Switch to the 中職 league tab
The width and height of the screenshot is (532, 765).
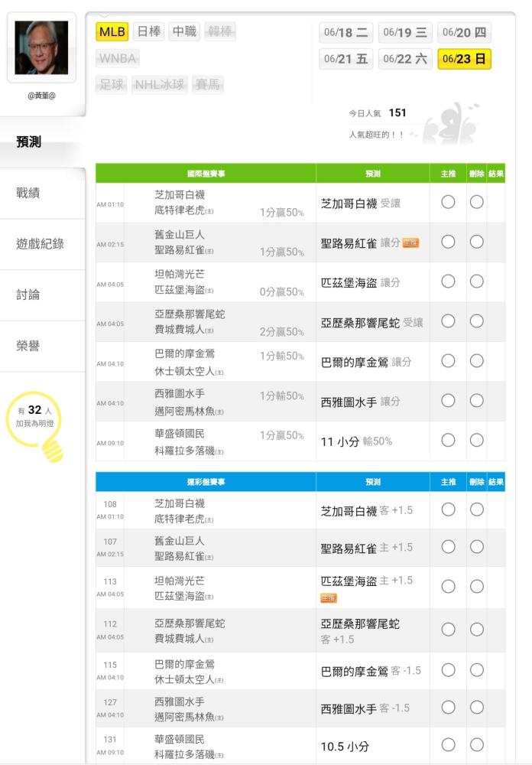pos(184,31)
